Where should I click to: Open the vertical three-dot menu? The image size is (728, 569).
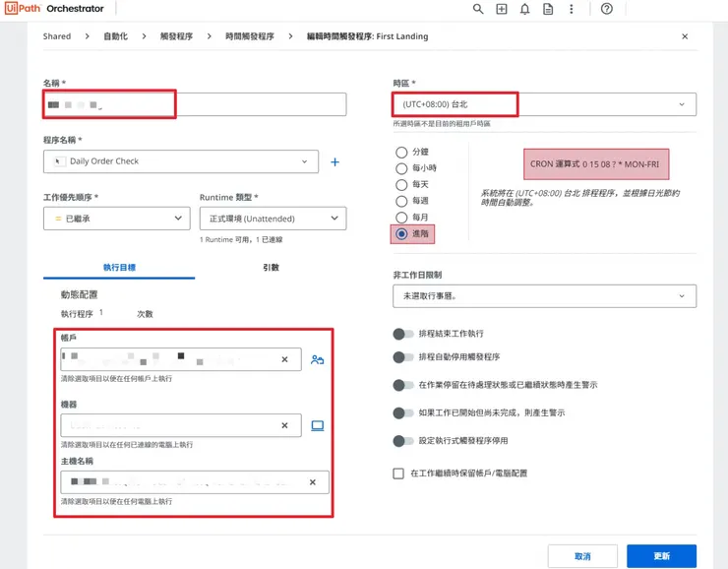tap(571, 9)
